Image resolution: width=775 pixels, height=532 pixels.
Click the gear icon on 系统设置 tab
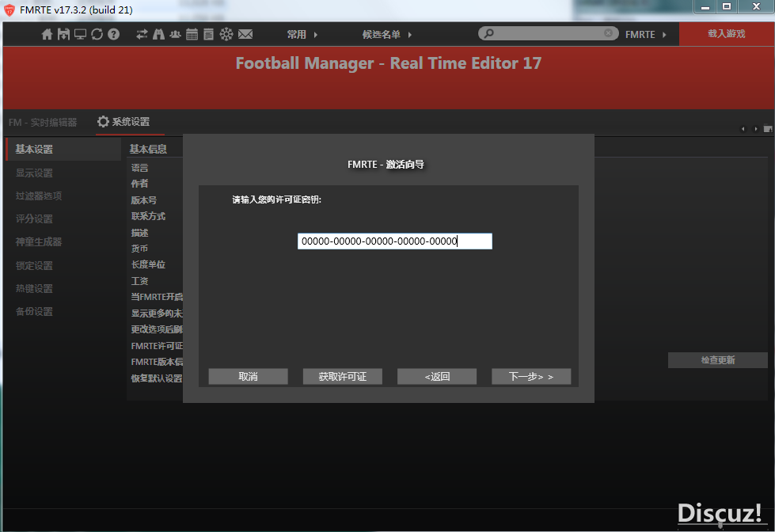103,122
